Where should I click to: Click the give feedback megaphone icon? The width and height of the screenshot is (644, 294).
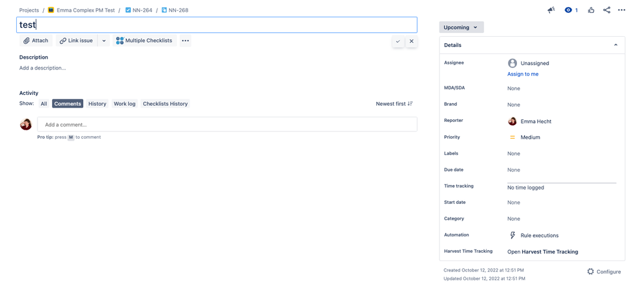click(x=551, y=10)
